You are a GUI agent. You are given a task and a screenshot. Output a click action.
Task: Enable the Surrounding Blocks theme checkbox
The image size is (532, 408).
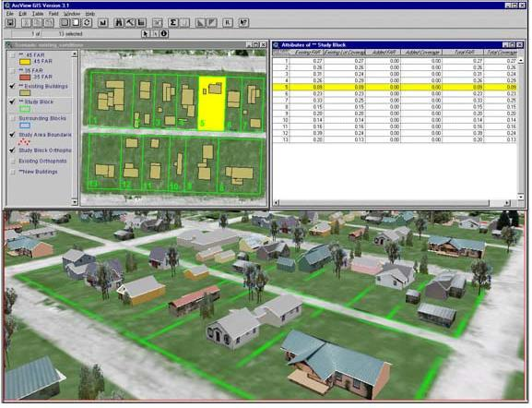point(13,118)
